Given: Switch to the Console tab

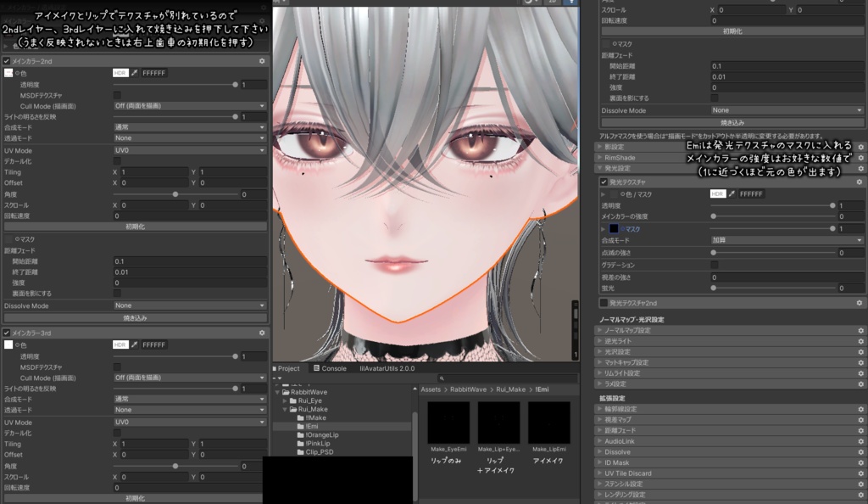Looking at the screenshot, I should coord(332,368).
